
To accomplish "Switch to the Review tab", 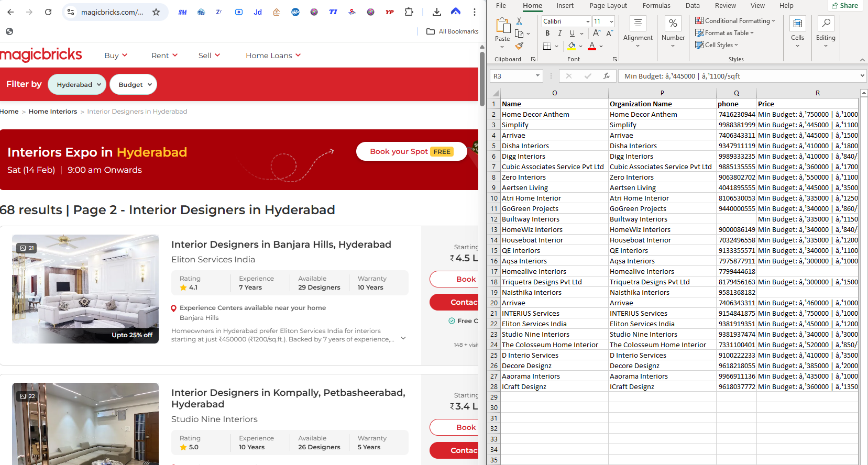I will [725, 6].
